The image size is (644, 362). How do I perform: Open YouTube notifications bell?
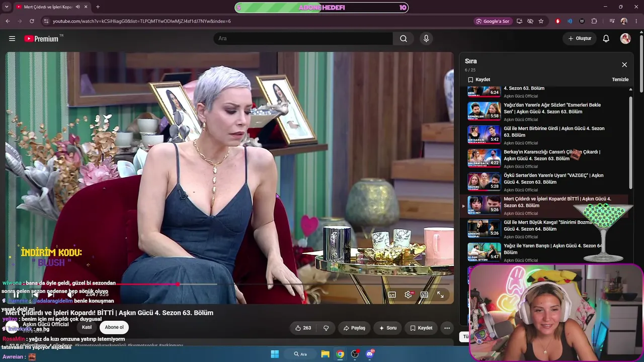(x=606, y=39)
